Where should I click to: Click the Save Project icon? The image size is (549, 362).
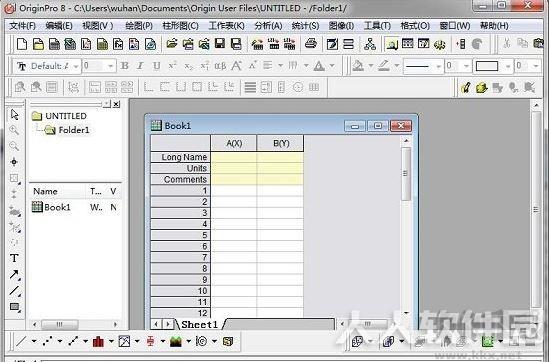coord(220,44)
